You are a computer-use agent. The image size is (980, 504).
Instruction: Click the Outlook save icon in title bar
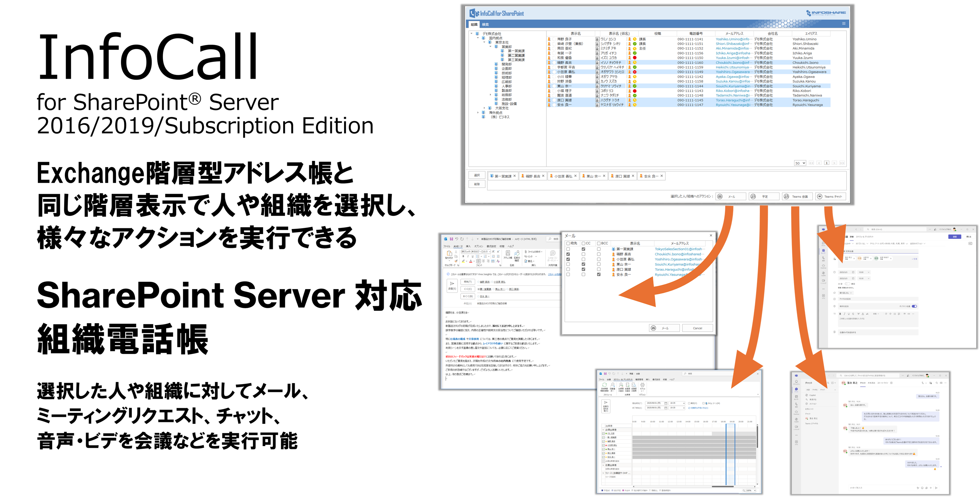coord(451,239)
